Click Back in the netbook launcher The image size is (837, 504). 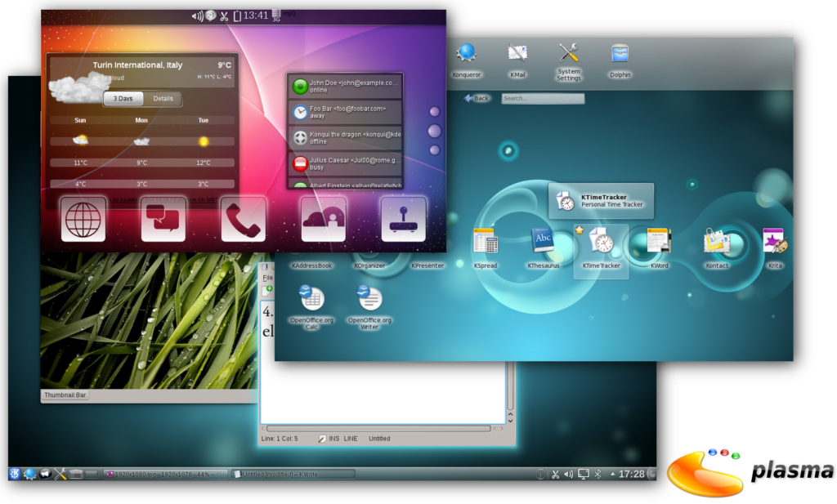click(477, 98)
